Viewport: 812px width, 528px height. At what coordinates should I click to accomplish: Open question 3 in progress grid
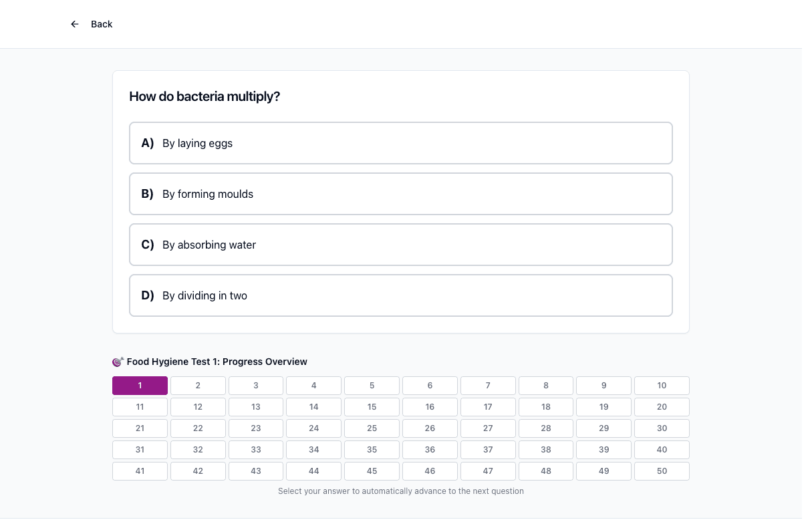coord(256,386)
